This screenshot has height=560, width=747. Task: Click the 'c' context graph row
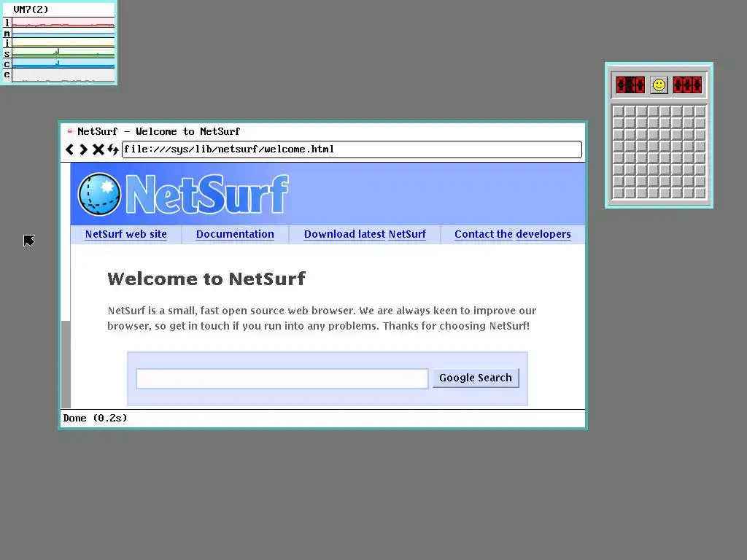pos(58,64)
